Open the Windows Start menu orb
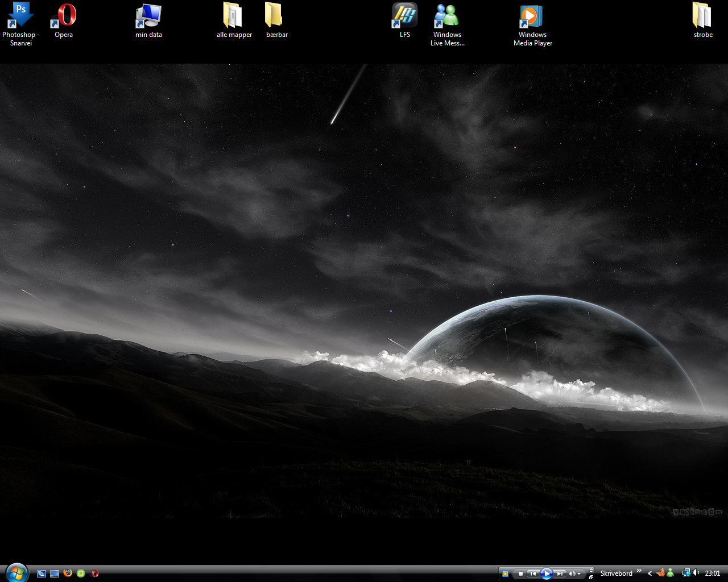This screenshot has width=728, height=582. tap(16, 572)
